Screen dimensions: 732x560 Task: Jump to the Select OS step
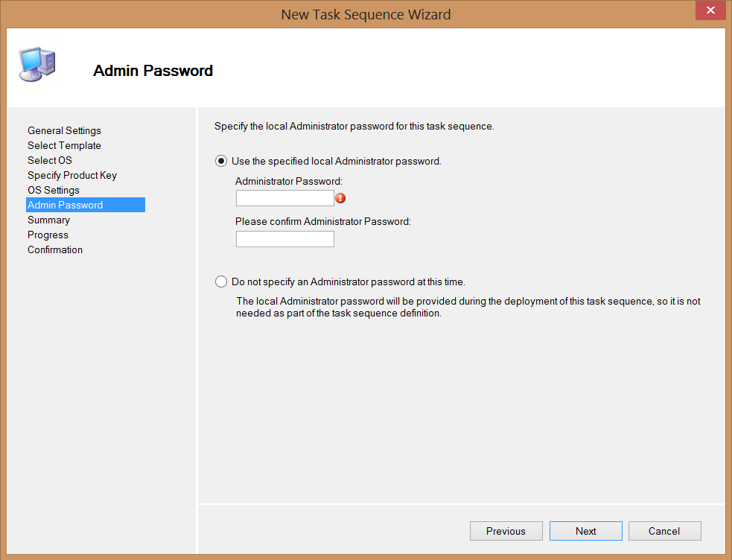50,160
